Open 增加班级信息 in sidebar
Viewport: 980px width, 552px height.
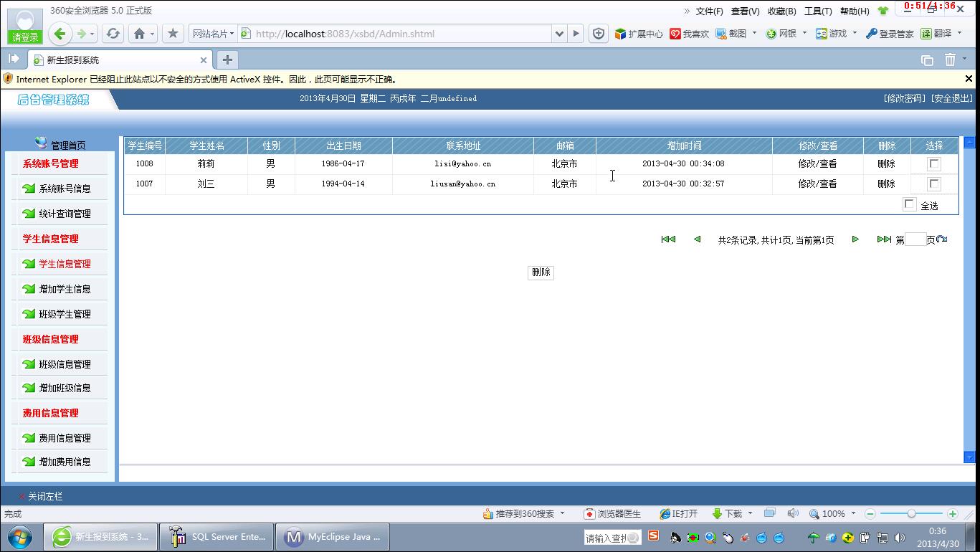pos(65,388)
